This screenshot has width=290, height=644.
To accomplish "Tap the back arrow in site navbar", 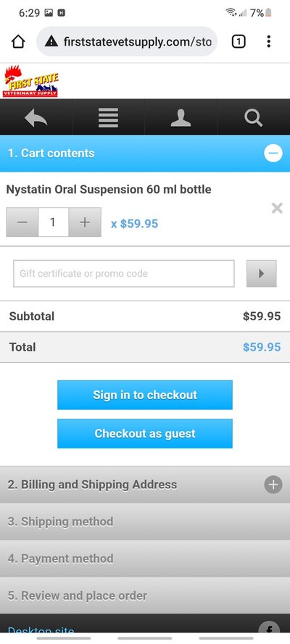I will point(36,118).
